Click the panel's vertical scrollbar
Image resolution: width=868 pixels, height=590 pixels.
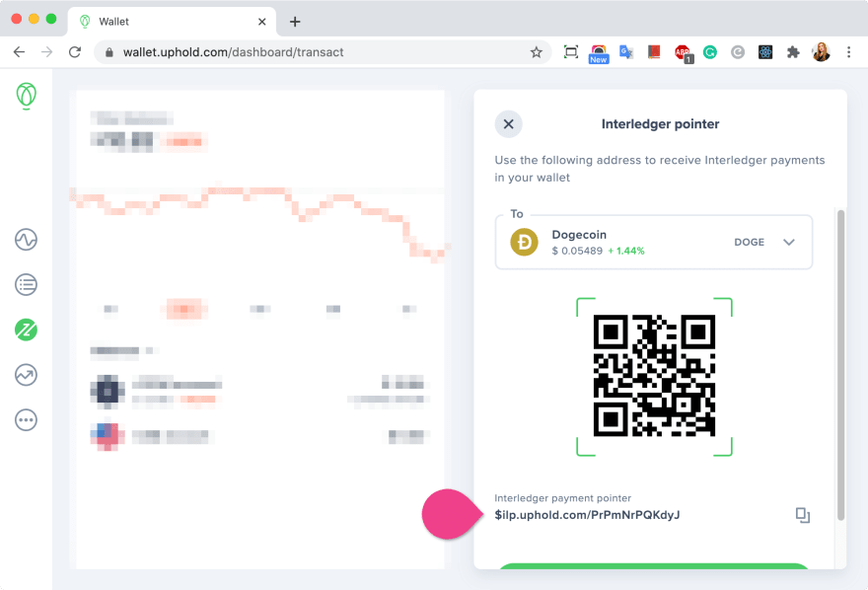tap(840, 365)
